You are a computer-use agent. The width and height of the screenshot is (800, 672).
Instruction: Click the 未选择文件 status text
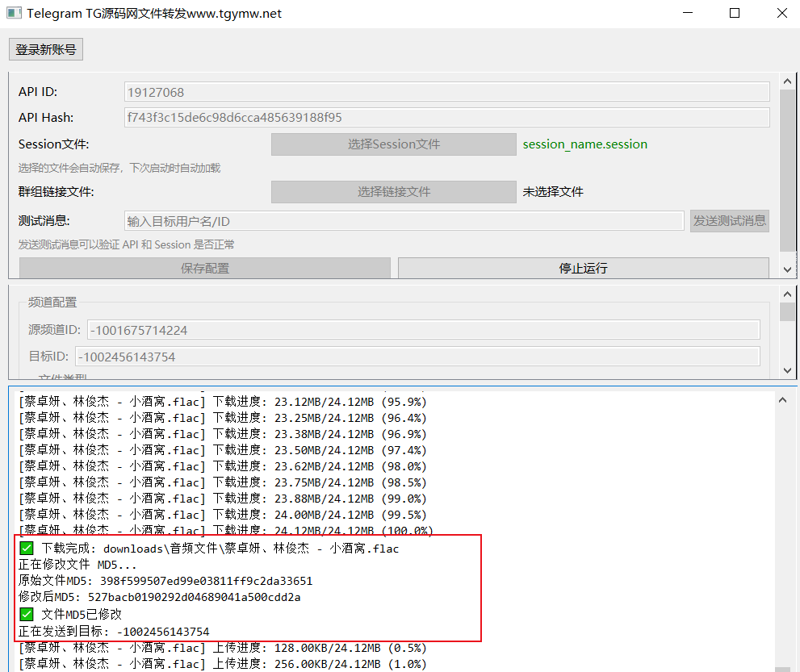point(552,192)
